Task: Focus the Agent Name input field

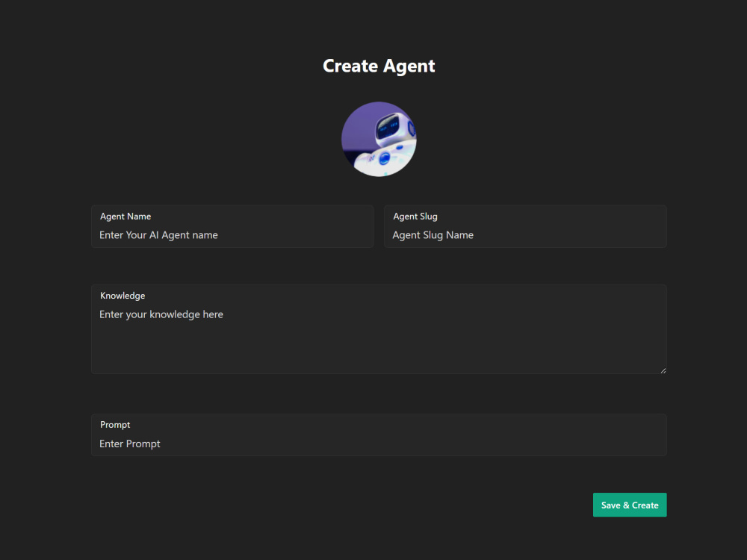Action: click(232, 227)
